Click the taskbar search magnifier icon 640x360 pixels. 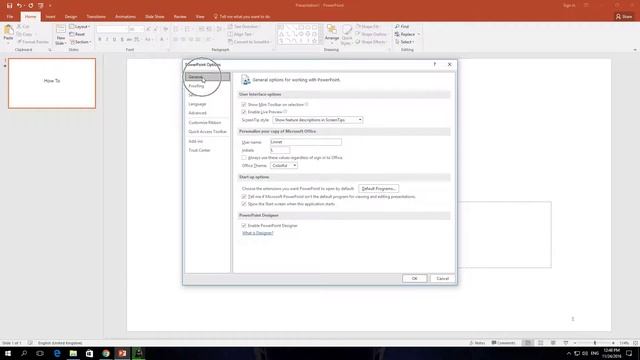coord(24,353)
